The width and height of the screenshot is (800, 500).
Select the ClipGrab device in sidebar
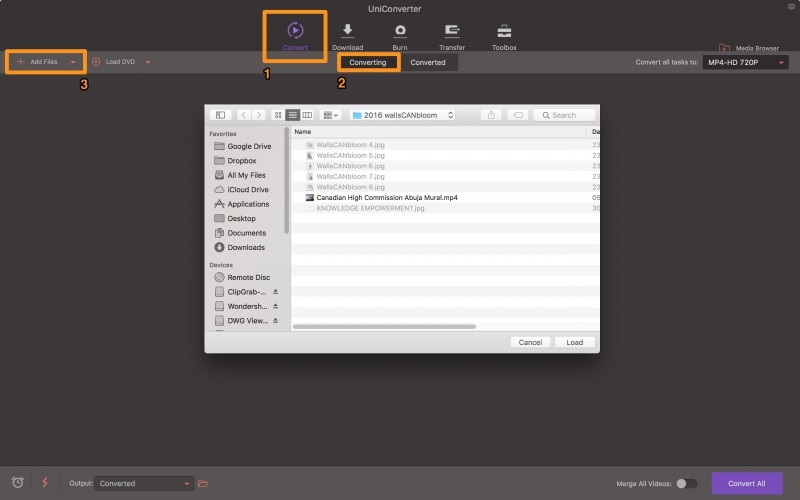click(x=241, y=291)
